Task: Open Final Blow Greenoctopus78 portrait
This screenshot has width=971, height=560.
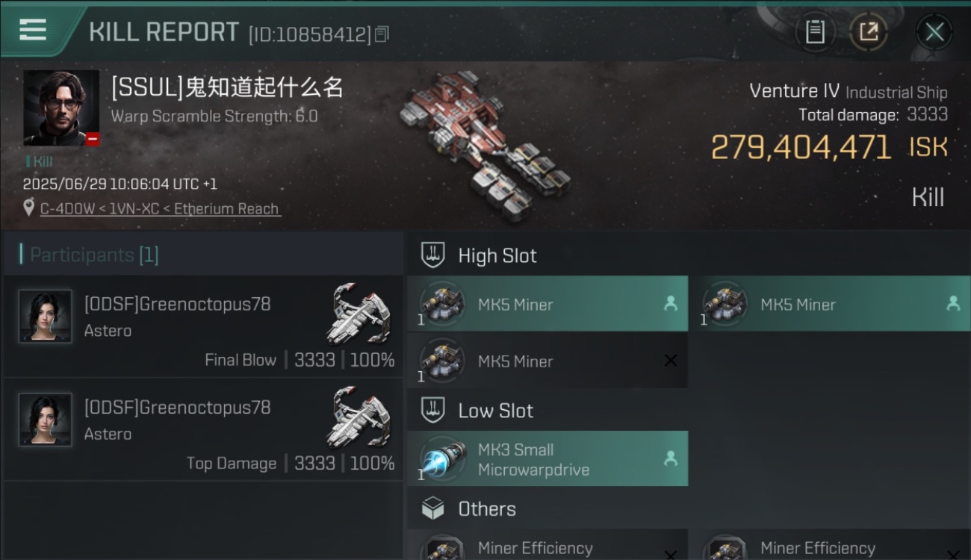Action: tap(46, 317)
